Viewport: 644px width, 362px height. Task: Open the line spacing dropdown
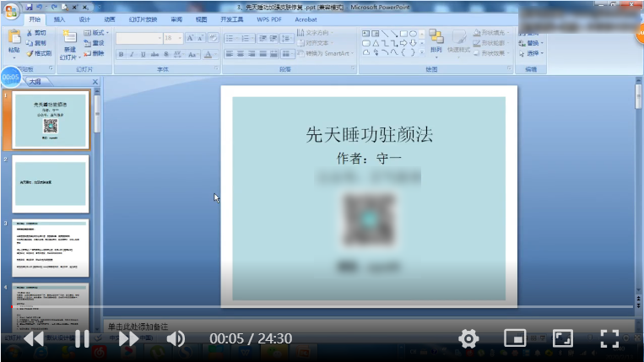287,38
